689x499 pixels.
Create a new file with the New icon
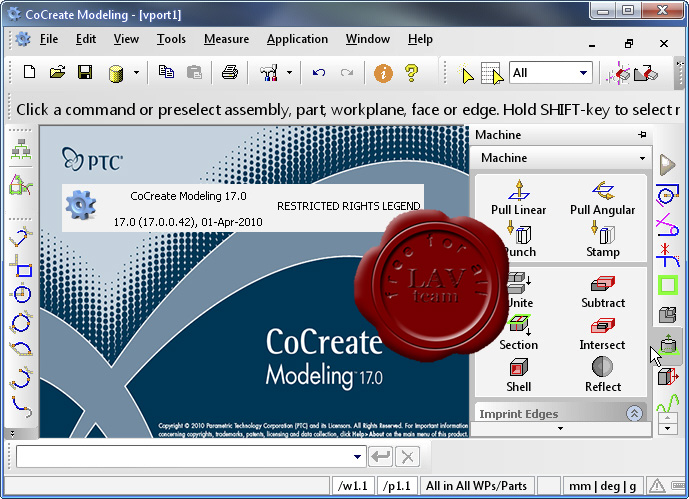(29, 72)
